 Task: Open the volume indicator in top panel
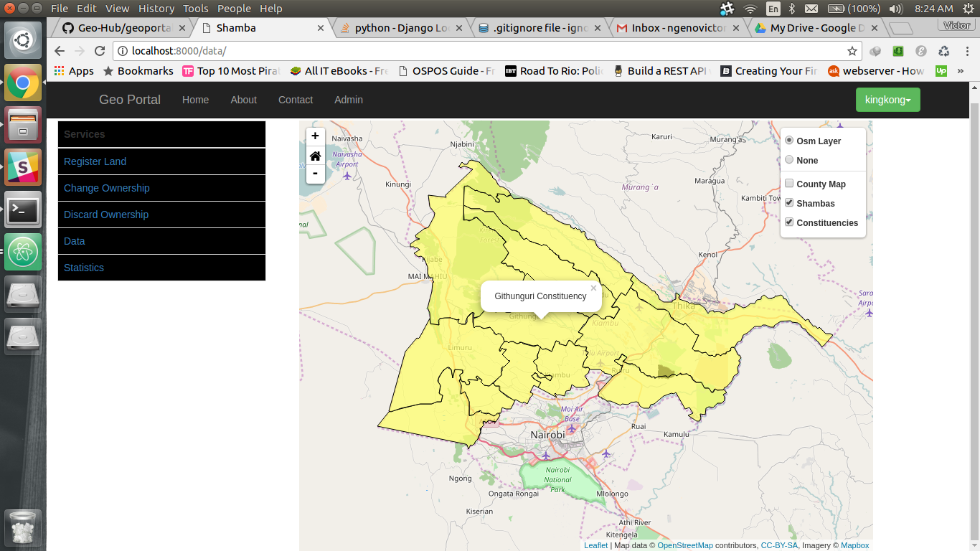pyautogui.click(x=896, y=9)
